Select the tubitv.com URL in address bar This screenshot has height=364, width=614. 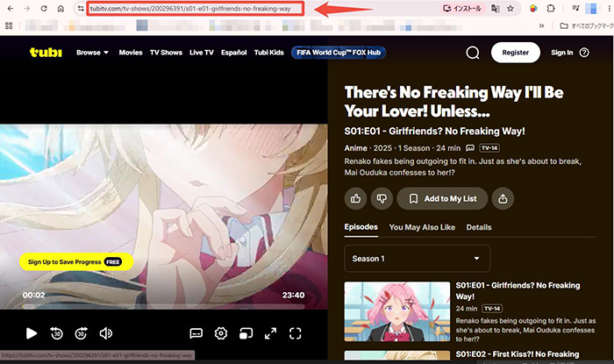pos(190,9)
